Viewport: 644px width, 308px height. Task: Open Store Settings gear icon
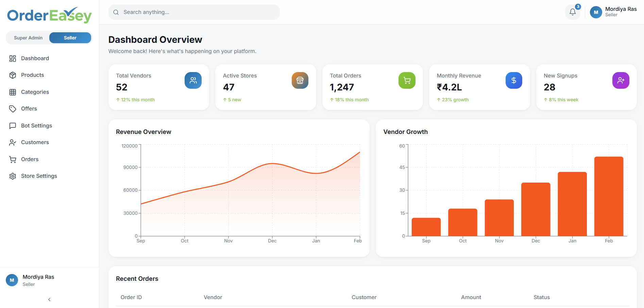click(13, 176)
